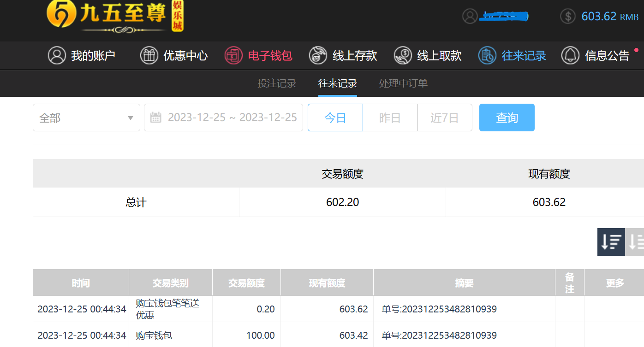Click the 603.42 balance cell
The height and width of the screenshot is (347, 644).
(x=327, y=335)
